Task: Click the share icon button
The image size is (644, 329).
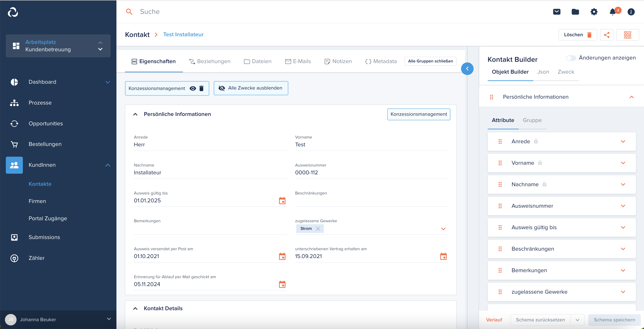Action: tap(607, 35)
